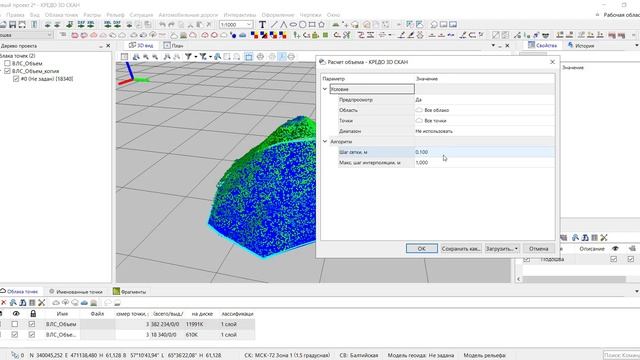Click the filter funnel icon in 3D view toolbar
Image resolution: width=640 pixels, height=360 pixels.
(x=188, y=57)
